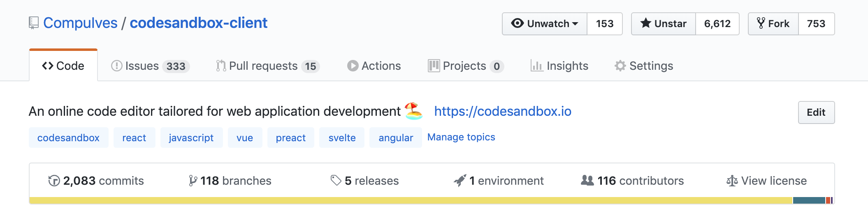Viewport: 868px width, 211px height.
Task: View the 1 environment deployments
Action: tap(499, 181)
